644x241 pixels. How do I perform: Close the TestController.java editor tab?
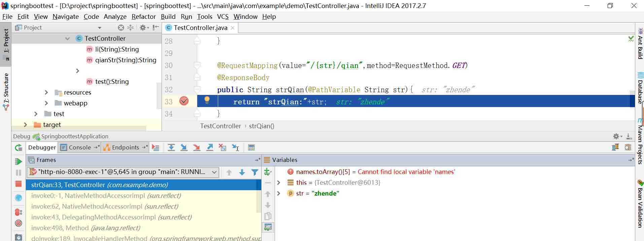click(233, 28)
